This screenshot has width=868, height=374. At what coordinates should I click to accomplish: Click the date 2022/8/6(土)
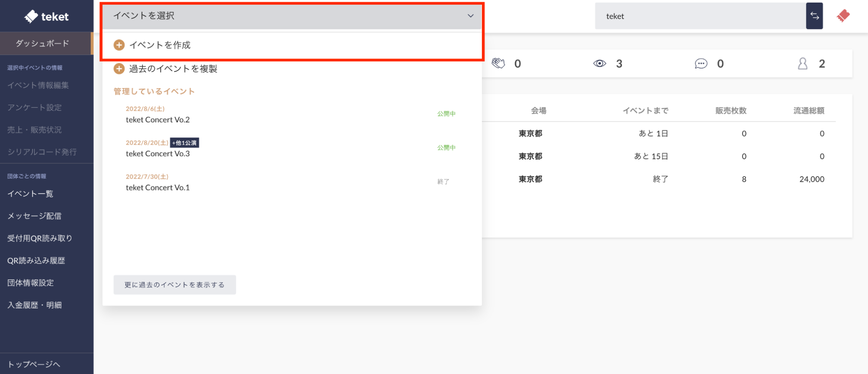pos(145,109)
